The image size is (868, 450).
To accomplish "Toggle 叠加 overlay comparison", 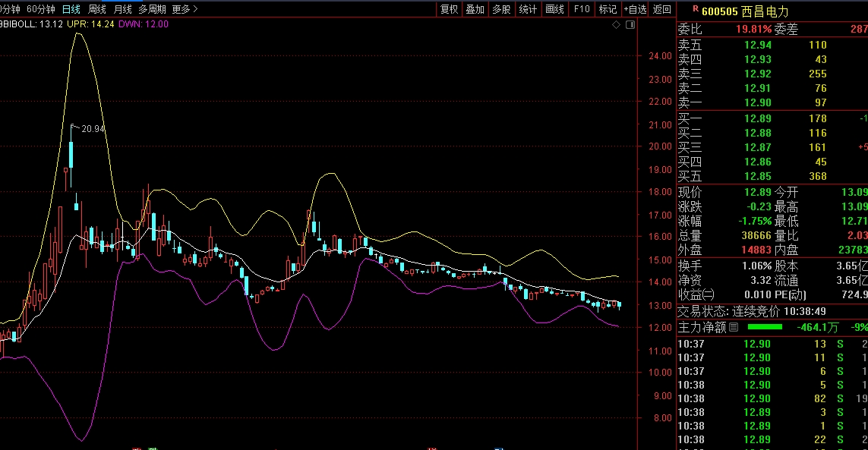I will 475,9.
